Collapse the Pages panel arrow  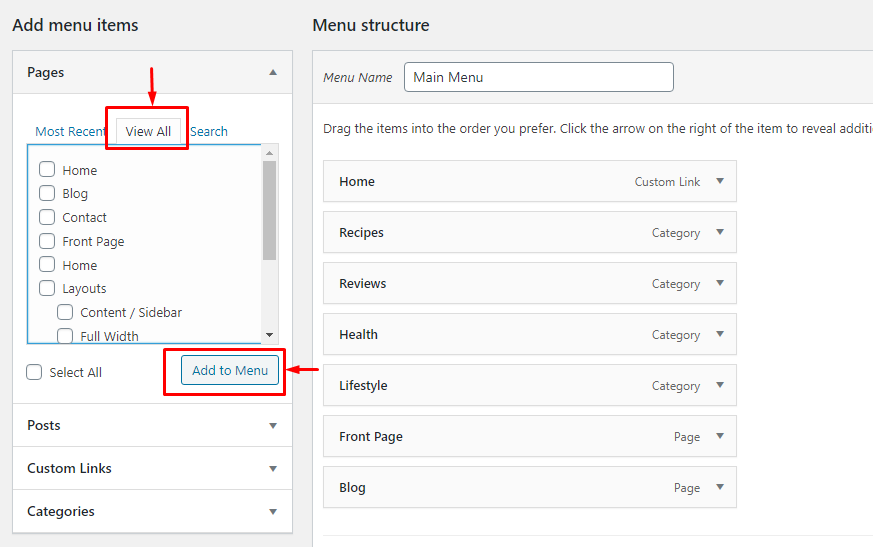point(273,73)
